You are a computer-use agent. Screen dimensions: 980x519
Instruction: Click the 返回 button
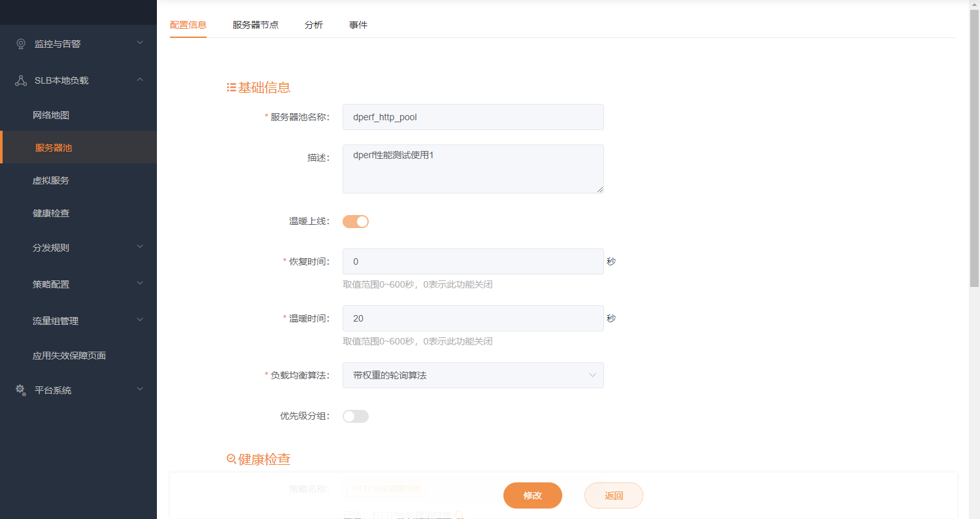point(613,495)
